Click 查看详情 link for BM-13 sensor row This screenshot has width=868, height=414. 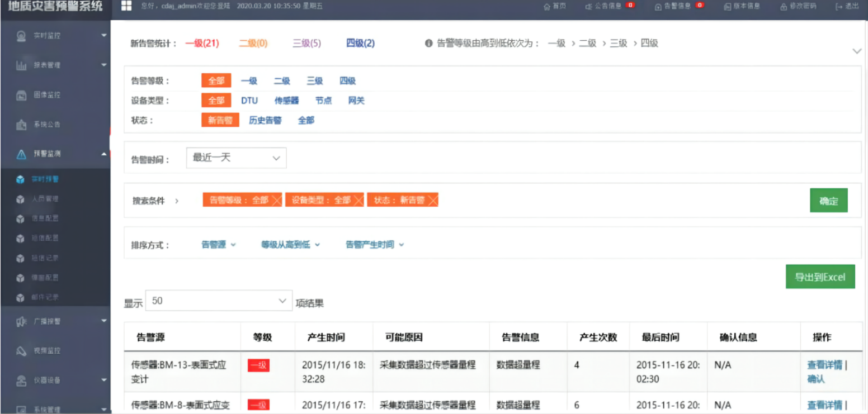824,365
